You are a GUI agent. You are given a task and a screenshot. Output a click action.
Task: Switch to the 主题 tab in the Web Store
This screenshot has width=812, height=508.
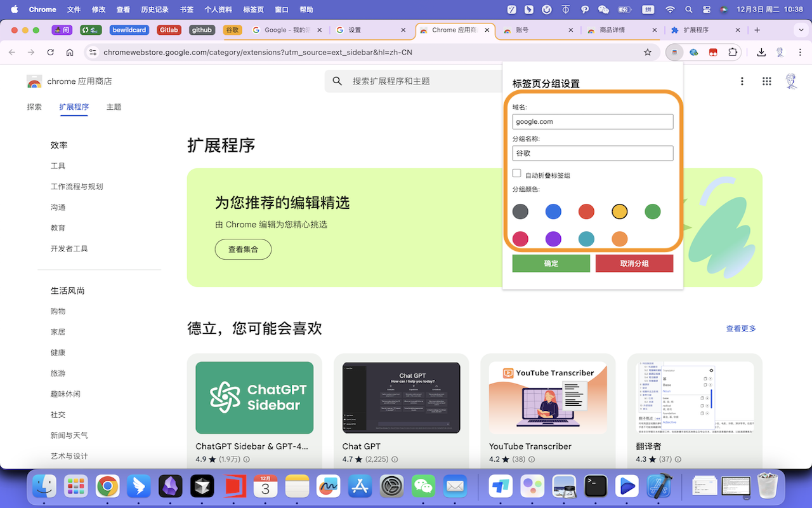click(x=114, y=107)
